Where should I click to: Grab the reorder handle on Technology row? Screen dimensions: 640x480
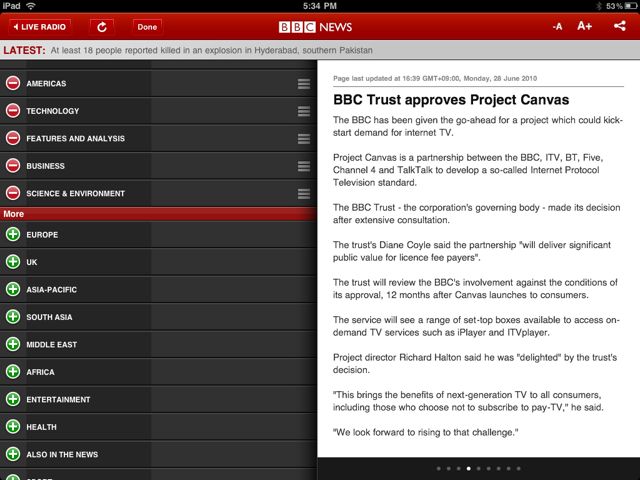click(x=304, y=111)
